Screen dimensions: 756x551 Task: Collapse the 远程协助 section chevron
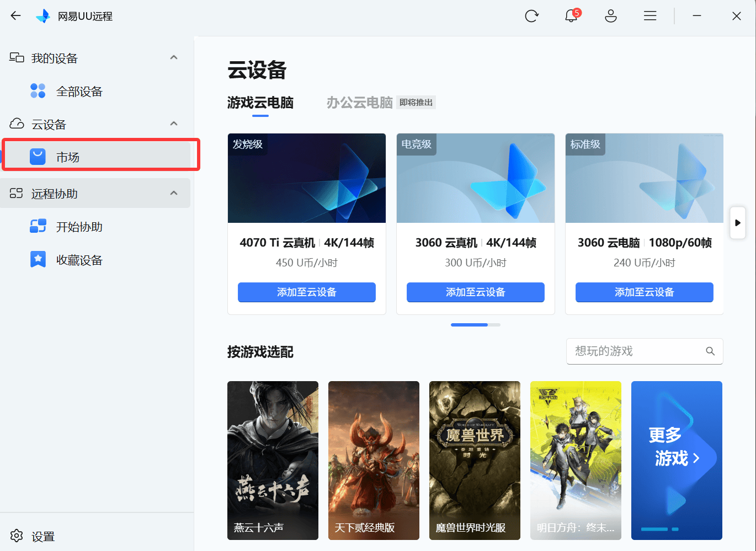174,193
